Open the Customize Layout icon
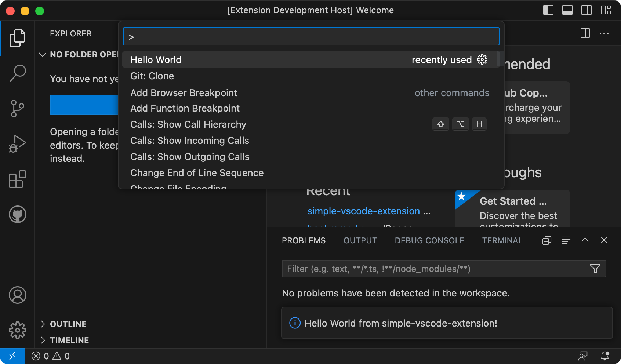 click(x=606, y=10)
